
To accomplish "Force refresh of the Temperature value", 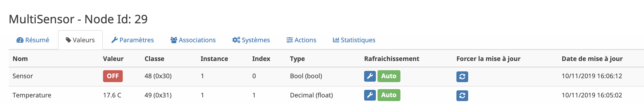I will [x=462, y=95].
